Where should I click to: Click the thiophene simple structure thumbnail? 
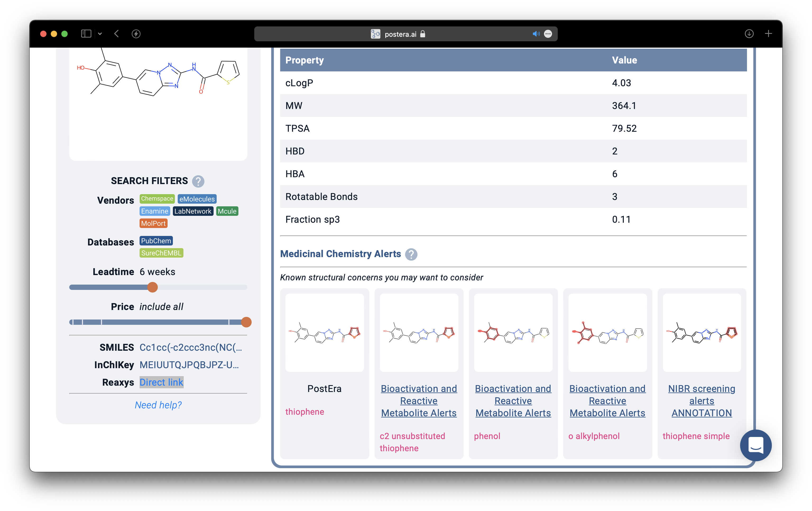coord(702,332)
